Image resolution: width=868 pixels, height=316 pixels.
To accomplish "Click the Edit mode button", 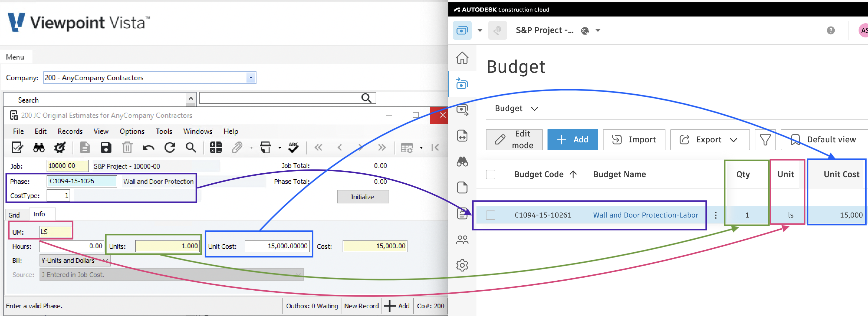I will click(514, 140).
